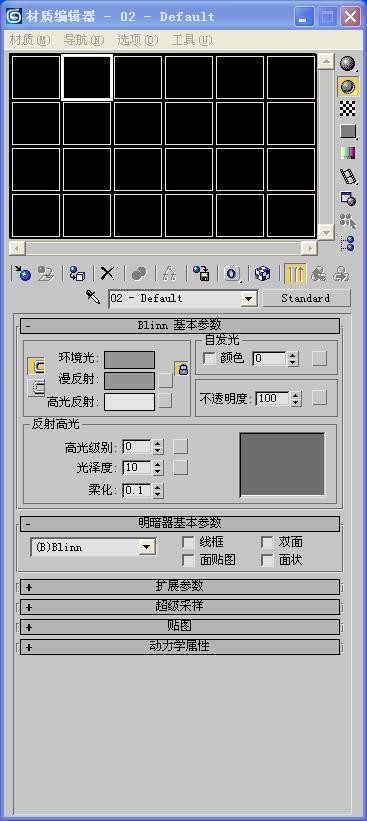Screen dimensions: 367x821
Task: Collapse the 明暗器基本参数 rollout
Action: tap(180, 524)
